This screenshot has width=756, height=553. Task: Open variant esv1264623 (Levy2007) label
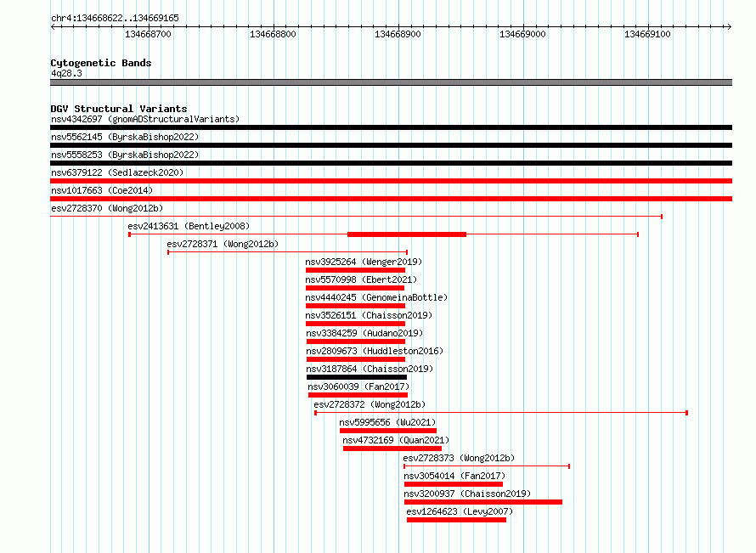click(460, 511)
